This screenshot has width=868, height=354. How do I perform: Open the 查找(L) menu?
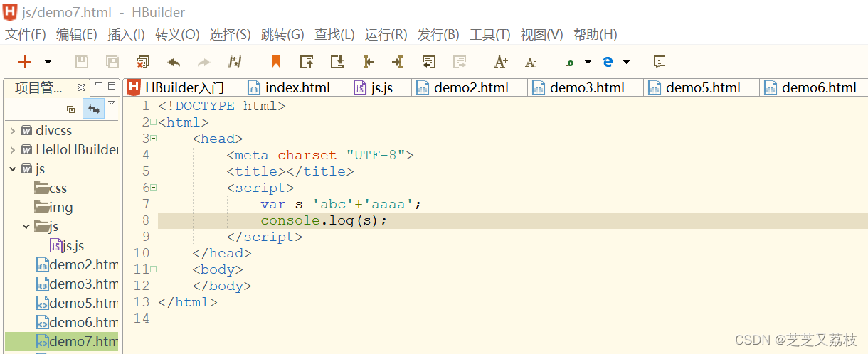tap(334, 34)
